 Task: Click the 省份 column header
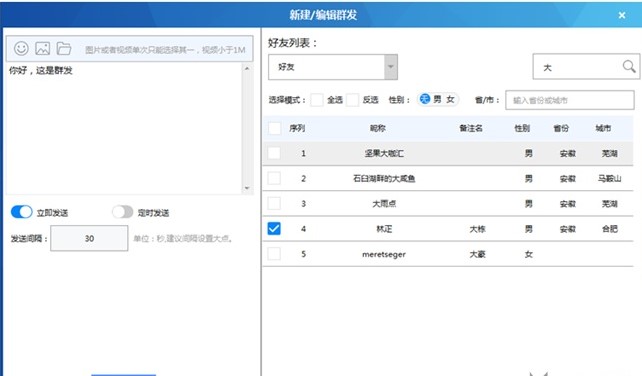point(561,128)
